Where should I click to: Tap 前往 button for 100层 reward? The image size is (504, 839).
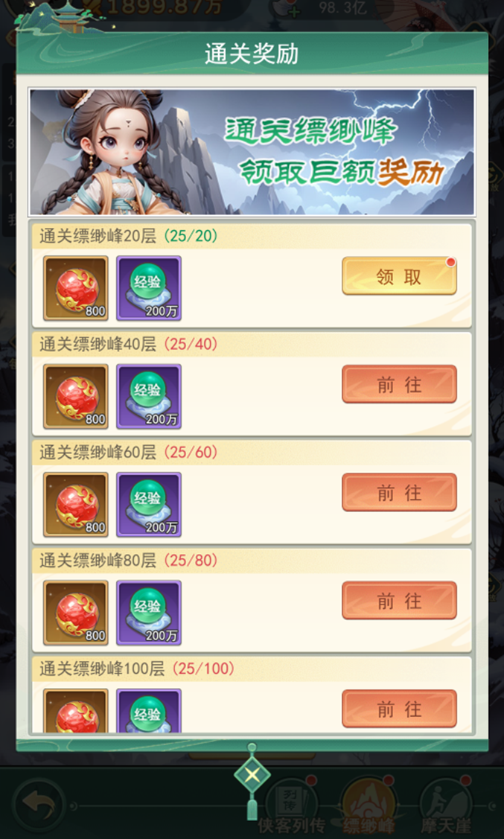tap(399, 709)
